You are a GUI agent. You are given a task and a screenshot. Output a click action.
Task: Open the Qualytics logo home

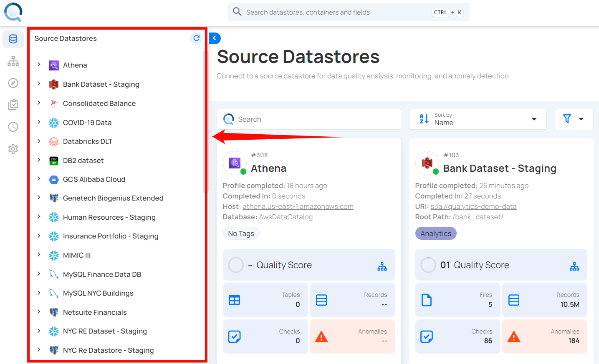pyautogui.click(x=13, y=12)
